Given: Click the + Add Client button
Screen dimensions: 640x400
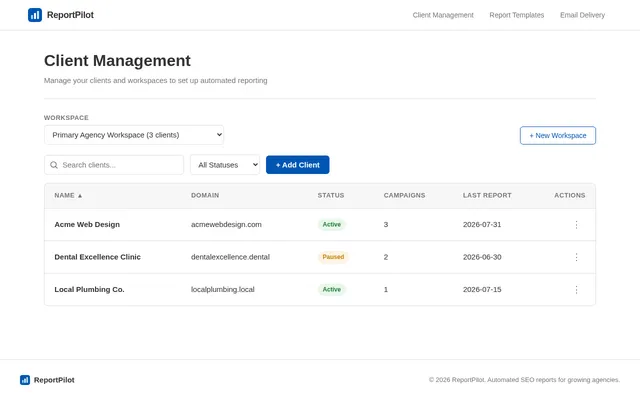Looking at the screenshot, I should (x=298, y=165).
